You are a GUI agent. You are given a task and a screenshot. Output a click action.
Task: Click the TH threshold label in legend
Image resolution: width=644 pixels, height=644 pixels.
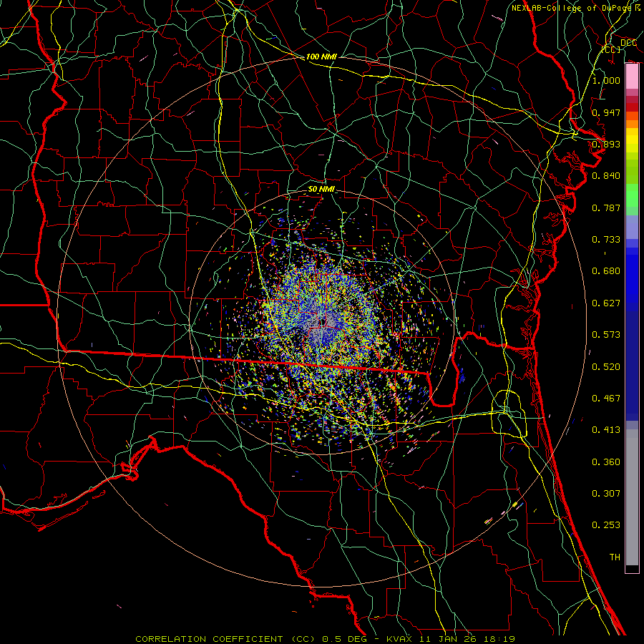[x=615, y=557]
